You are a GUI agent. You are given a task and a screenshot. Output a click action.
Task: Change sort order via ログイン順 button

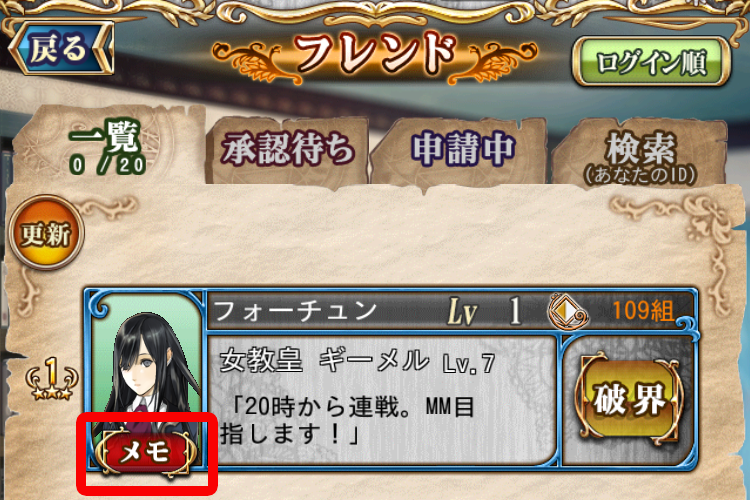651,61
